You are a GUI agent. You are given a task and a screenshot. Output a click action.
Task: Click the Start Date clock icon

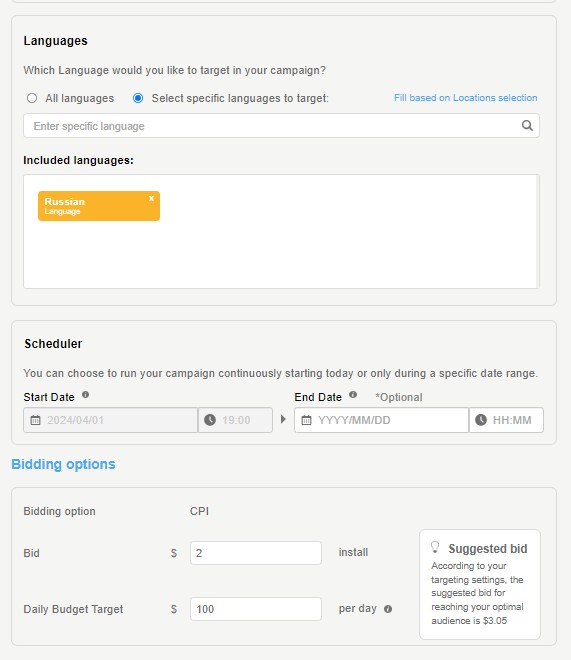coord(210,420)
